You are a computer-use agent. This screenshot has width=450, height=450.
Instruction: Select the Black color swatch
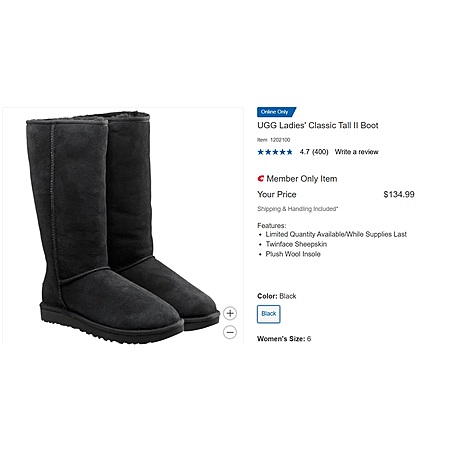(269, 314)
